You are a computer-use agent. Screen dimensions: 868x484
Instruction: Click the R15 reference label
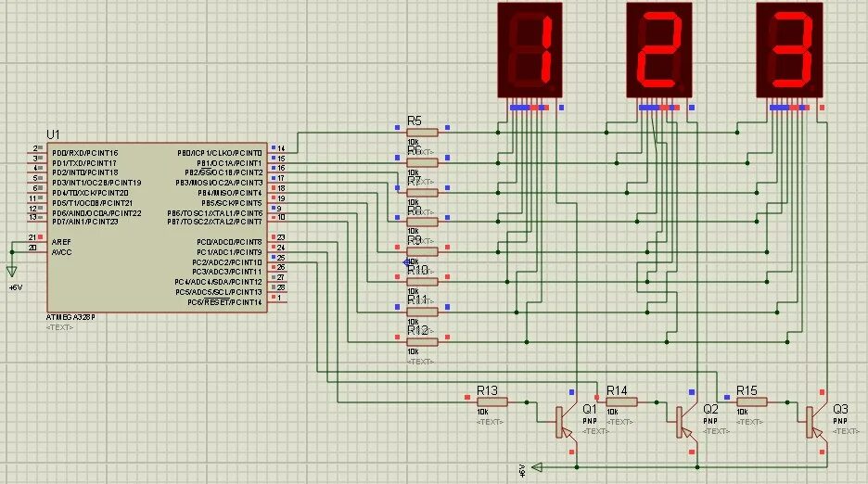click(x=747, y=390)
